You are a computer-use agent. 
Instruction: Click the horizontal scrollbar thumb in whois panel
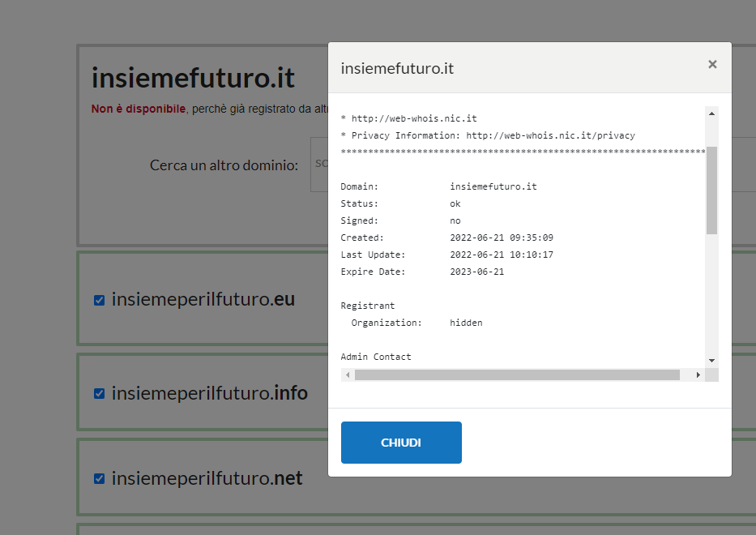[517, 375]
